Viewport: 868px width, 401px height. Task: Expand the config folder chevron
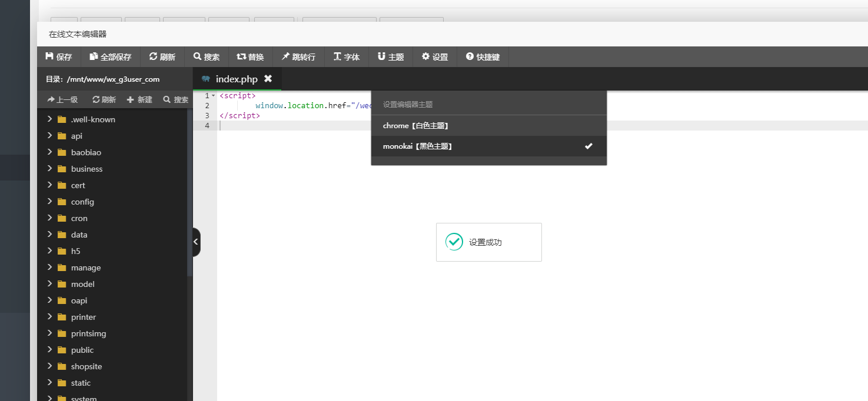[50, 202]
